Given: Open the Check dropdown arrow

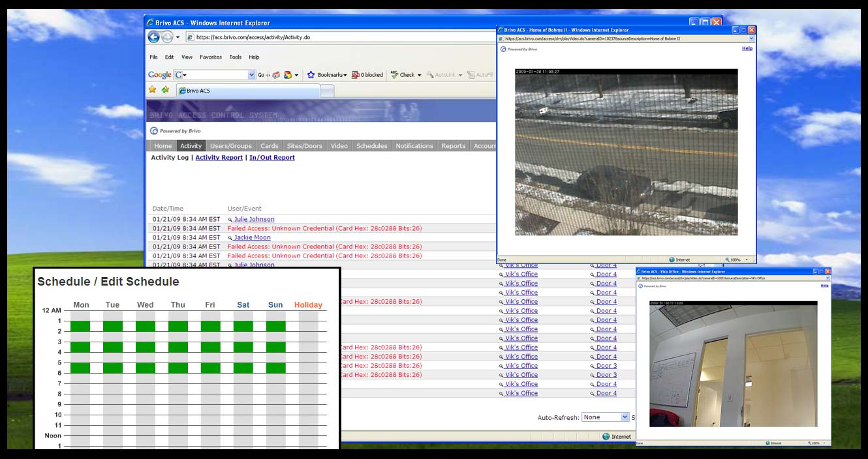Looking at the screenshot, I should tap(419, 75).
